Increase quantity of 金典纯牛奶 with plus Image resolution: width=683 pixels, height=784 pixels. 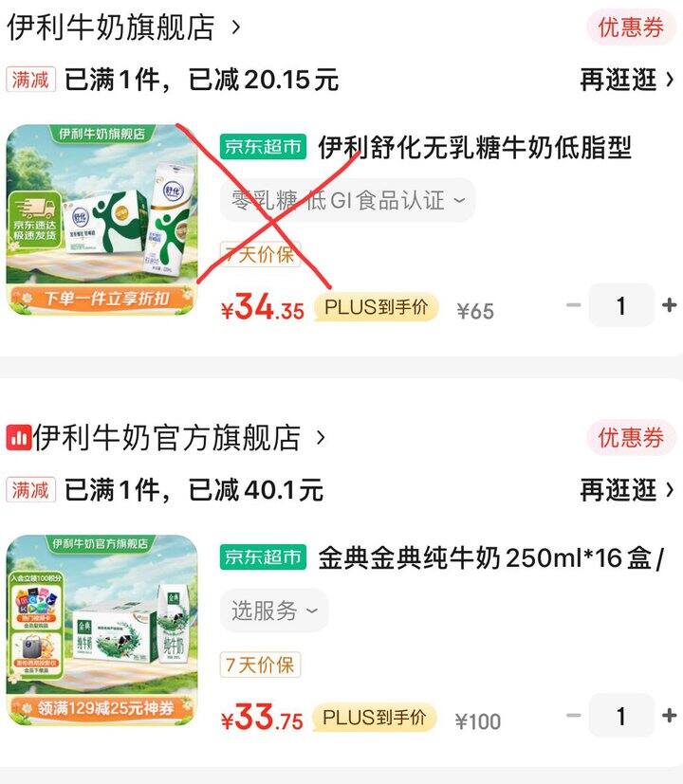click(x=670, y=716)
